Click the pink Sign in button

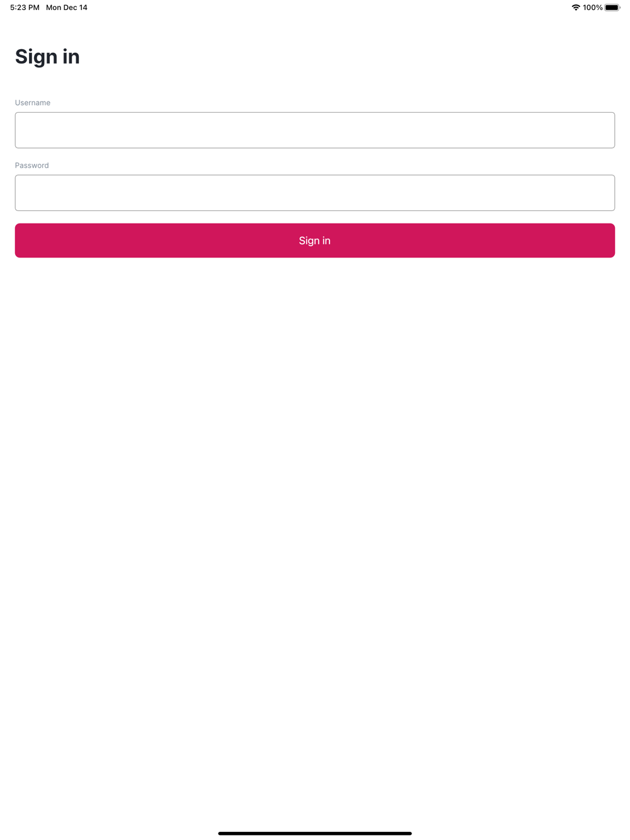[315, 241]
